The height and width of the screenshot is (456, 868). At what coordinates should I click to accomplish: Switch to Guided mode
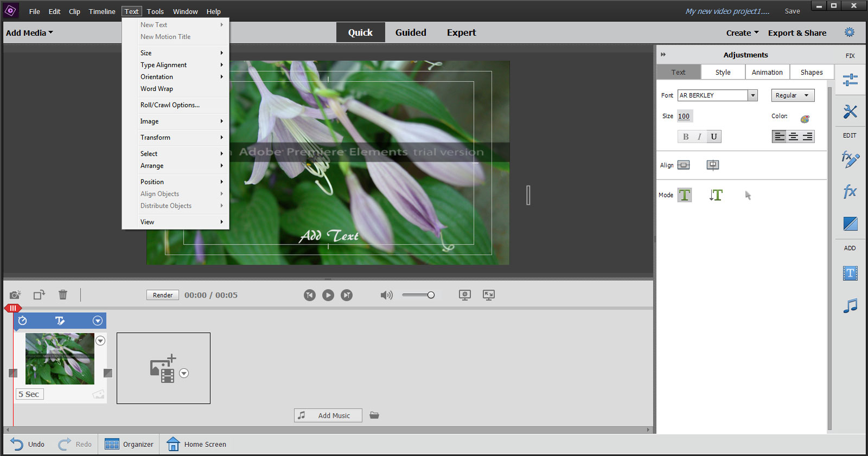(411, 33)
